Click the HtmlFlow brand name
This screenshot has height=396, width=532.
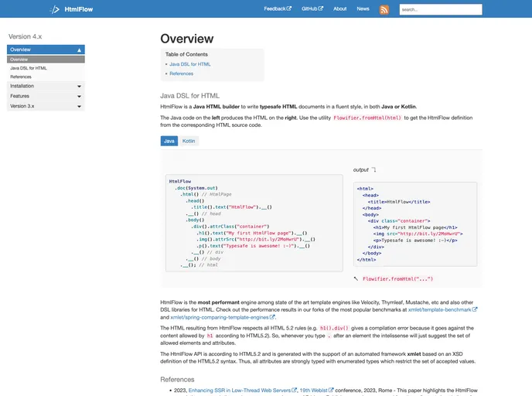pos(79,9)
